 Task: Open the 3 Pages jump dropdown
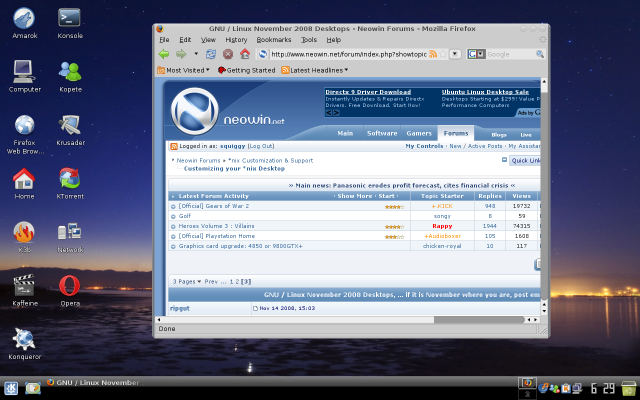point(187,282)
